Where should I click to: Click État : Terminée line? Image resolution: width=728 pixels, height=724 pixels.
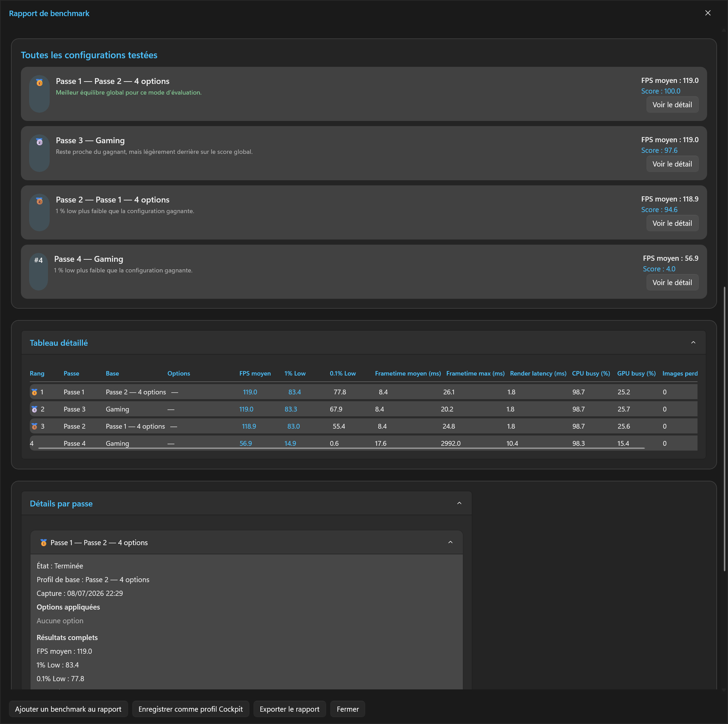click(x=60, y=566)
